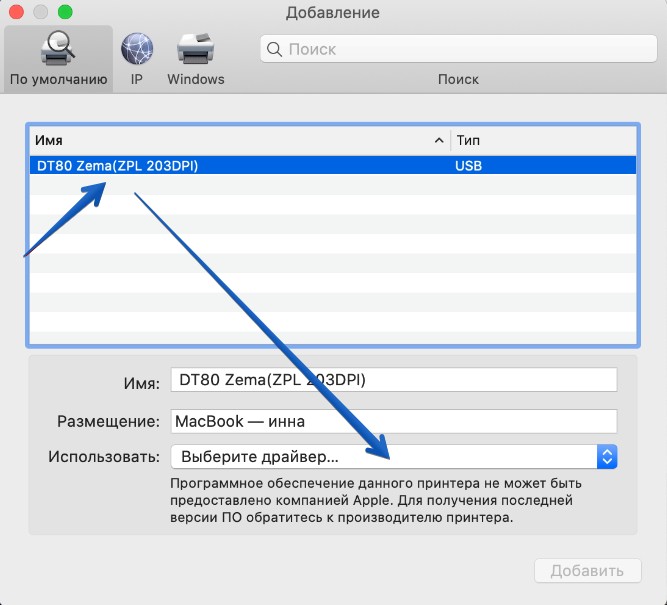
Task: Click the IP globe icon
Action: [137, 49]
